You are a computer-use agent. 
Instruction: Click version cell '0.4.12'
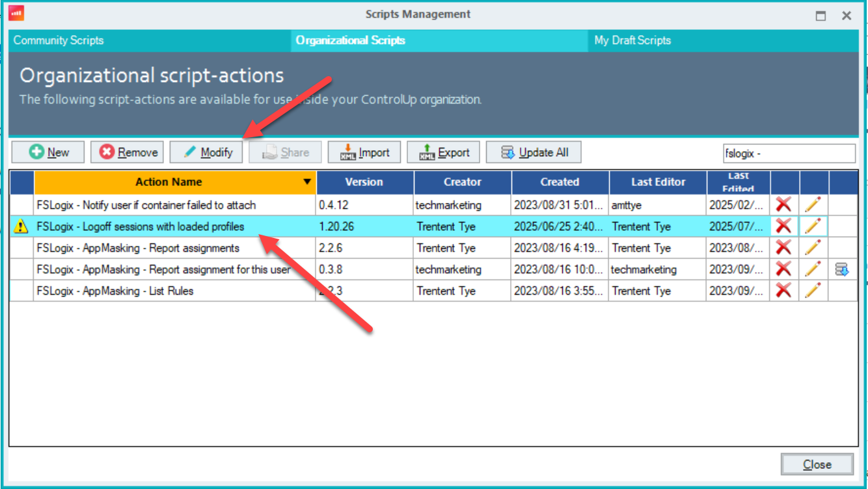[x=364, y=205]
